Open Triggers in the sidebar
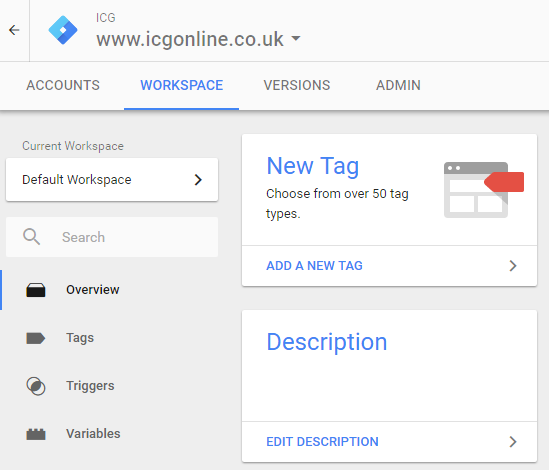Image resolution: width=549 pixels, height=470 pixels. click(90, 386)
